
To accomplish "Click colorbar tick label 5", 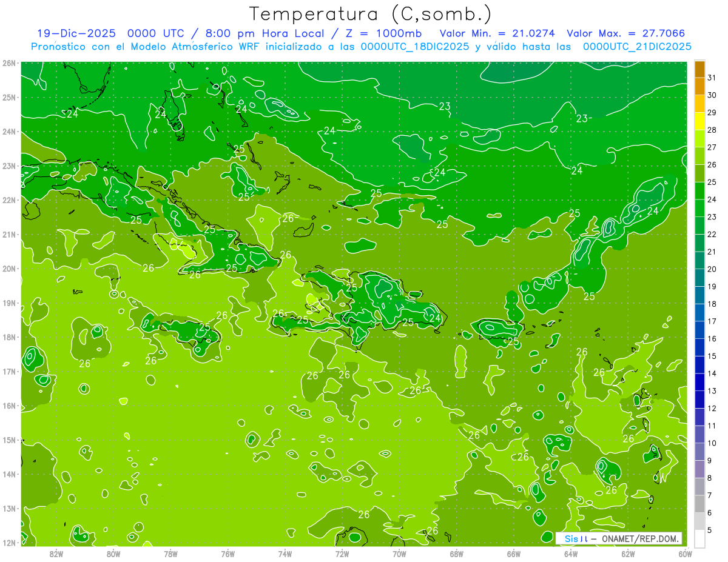I will 710,530.
